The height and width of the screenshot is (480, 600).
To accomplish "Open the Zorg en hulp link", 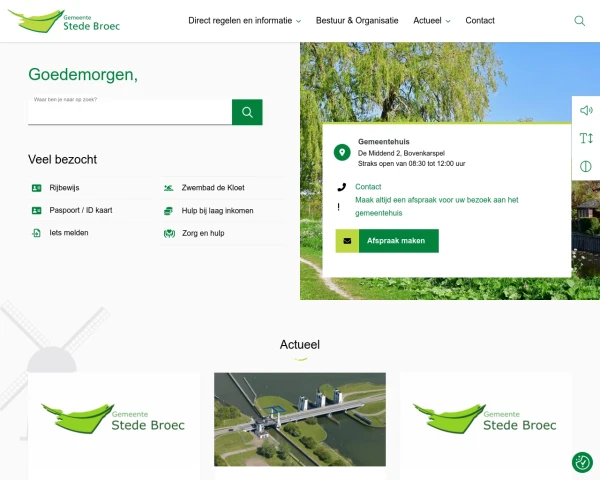I will click(203, 233).
